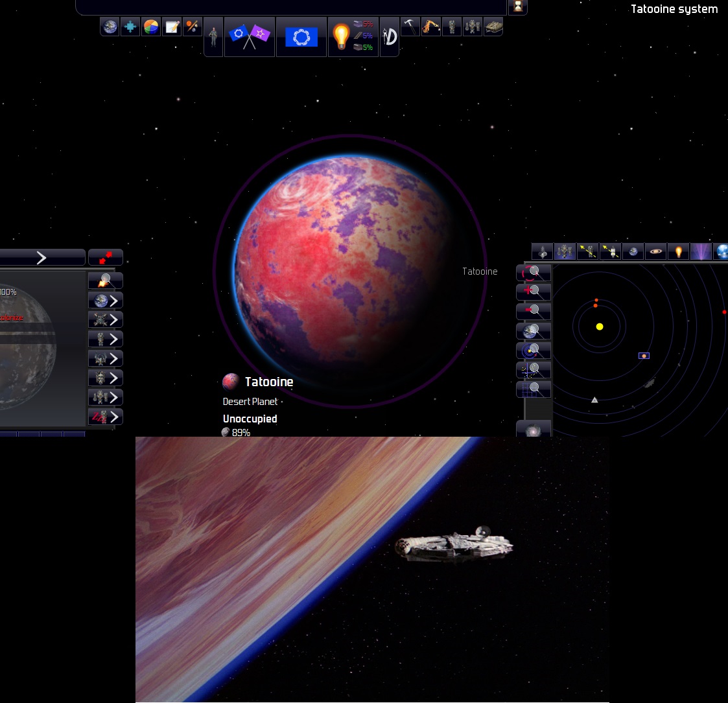Toggle blue globe overlay on minimap toolbar
The image size is (728, 703).
[722, 251]
